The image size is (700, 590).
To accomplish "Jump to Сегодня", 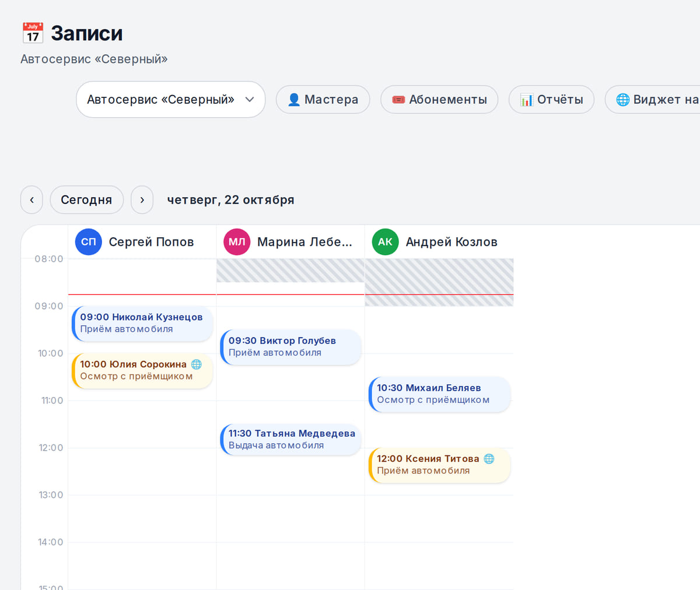I will (x=86, y=200).
